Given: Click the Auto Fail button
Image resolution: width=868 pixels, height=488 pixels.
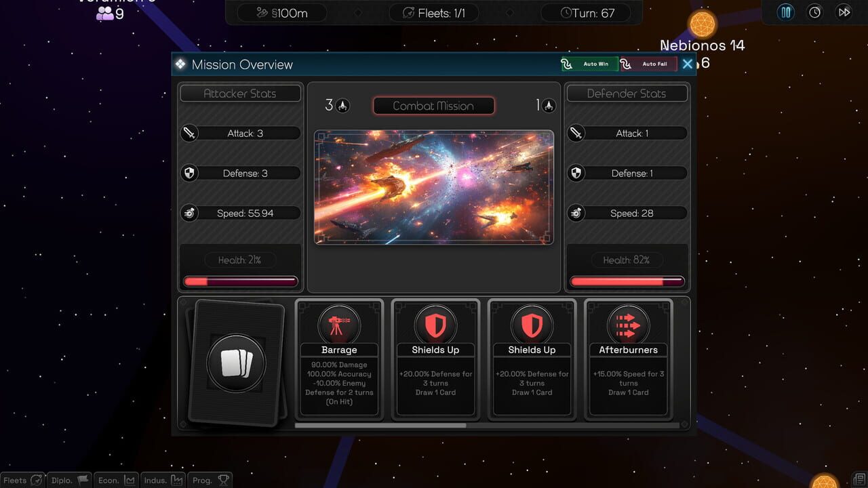Looking at the screenshot, I should [648, 64].
